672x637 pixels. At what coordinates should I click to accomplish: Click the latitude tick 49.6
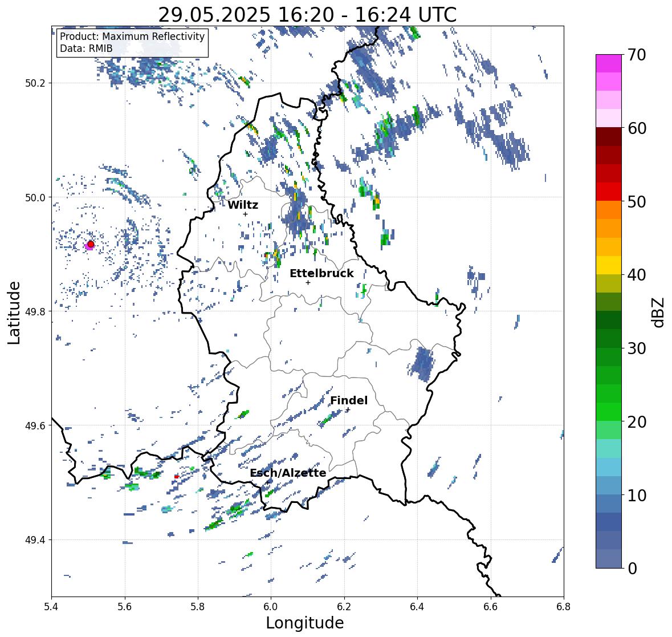click(35, 425)
